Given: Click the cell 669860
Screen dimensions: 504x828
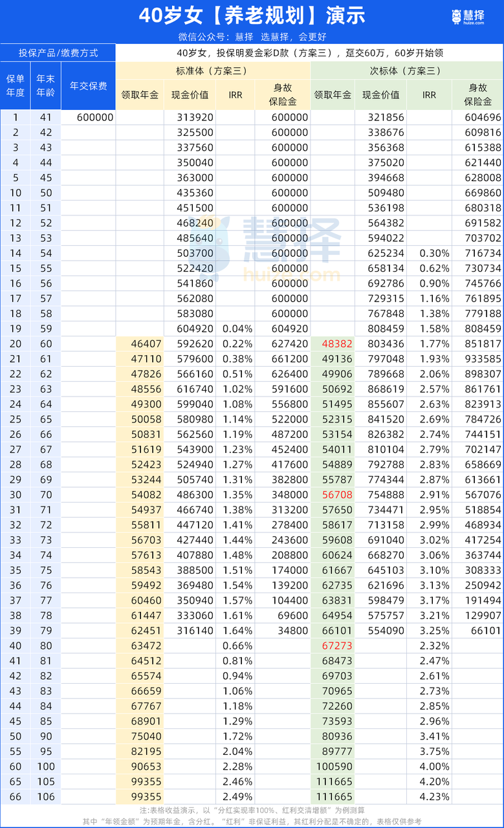Looking at the screenshot, I should tap(483, 193).
